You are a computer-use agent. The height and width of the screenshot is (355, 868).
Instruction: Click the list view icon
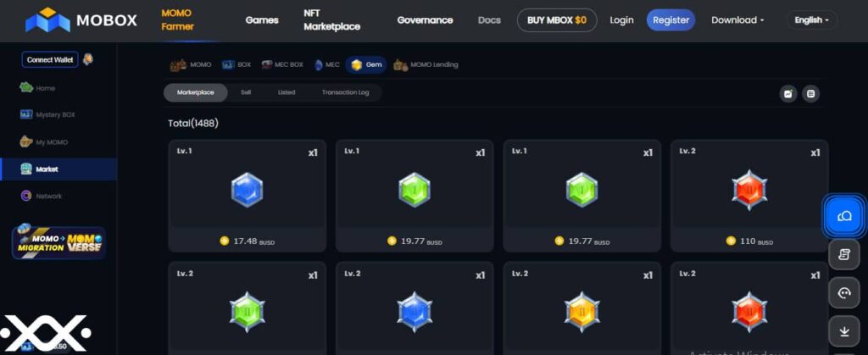point(811,94)
